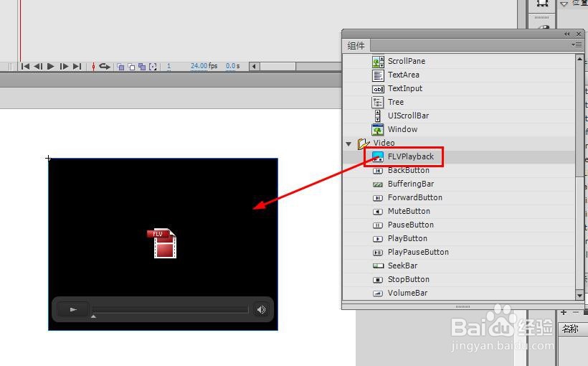Screen dimensions: 588x366
Task: Open the components panel options menu
Action: pyautogui.click(x=577, y=44)
